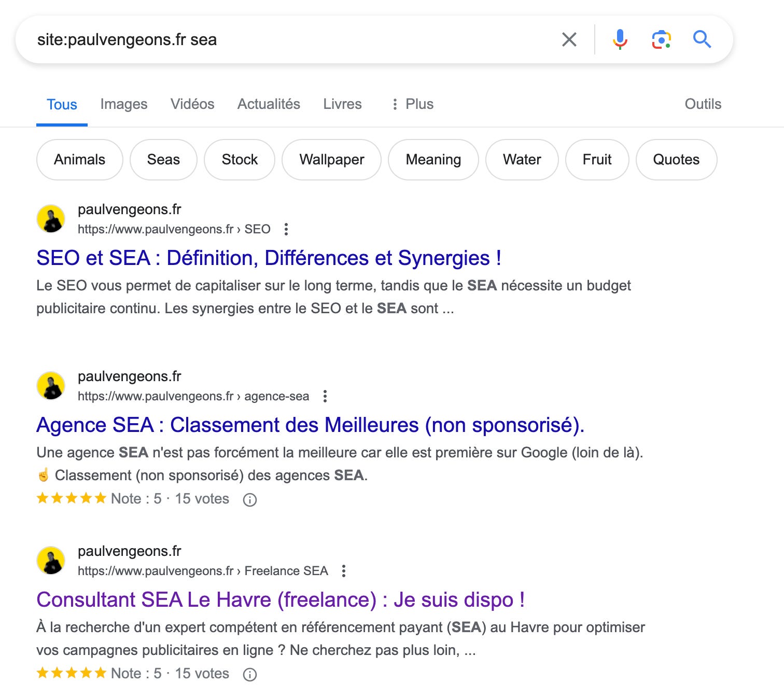Expand the Plus menu
The width and height of the screenshot is (784, 698).
click(413, 104)
